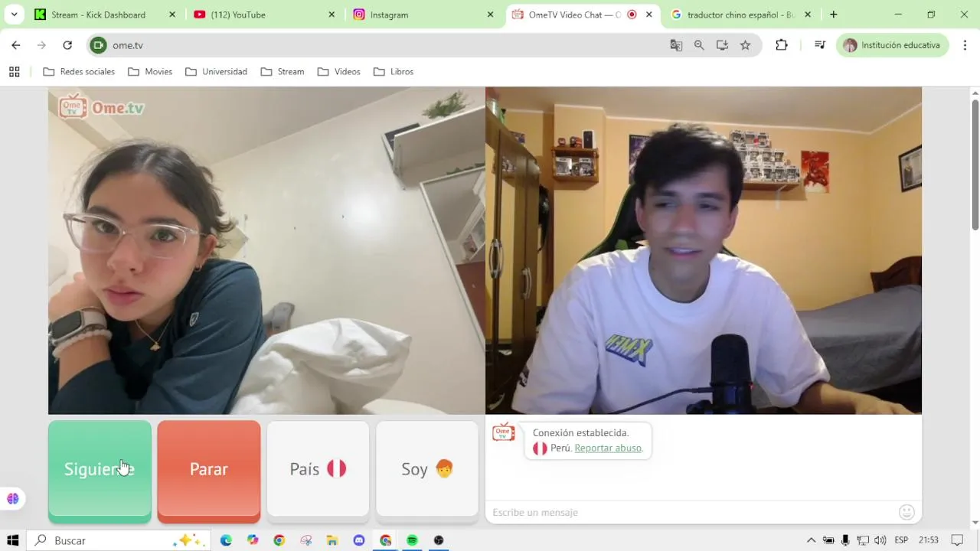
Task: Close the traductor chino español tab
Action: coord(808,15)
